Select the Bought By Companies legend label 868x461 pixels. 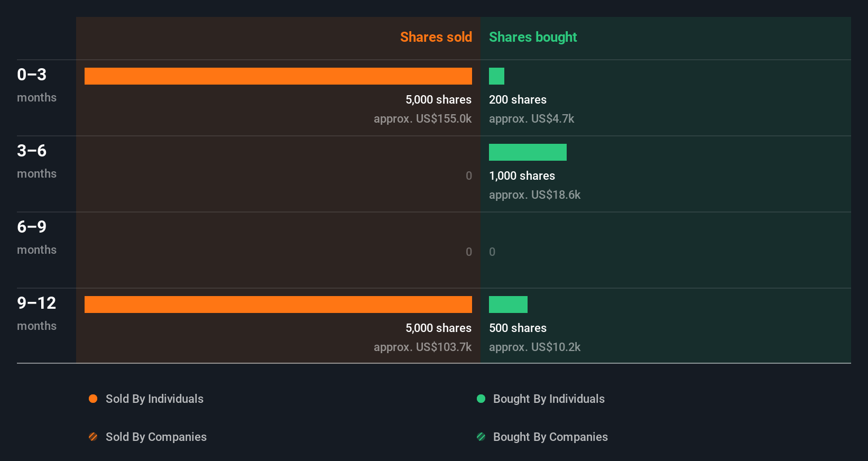(x=550, y=437)
